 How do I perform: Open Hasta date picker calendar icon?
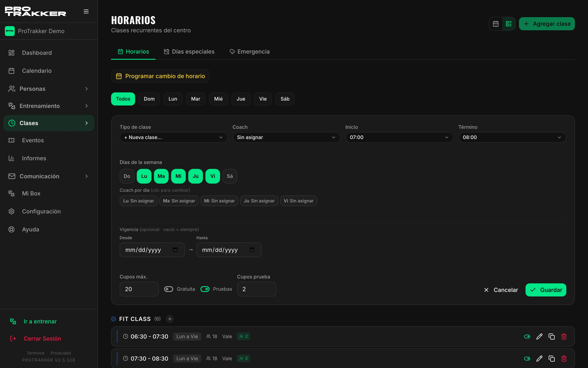pyautogui.click(x=252, y=250)
